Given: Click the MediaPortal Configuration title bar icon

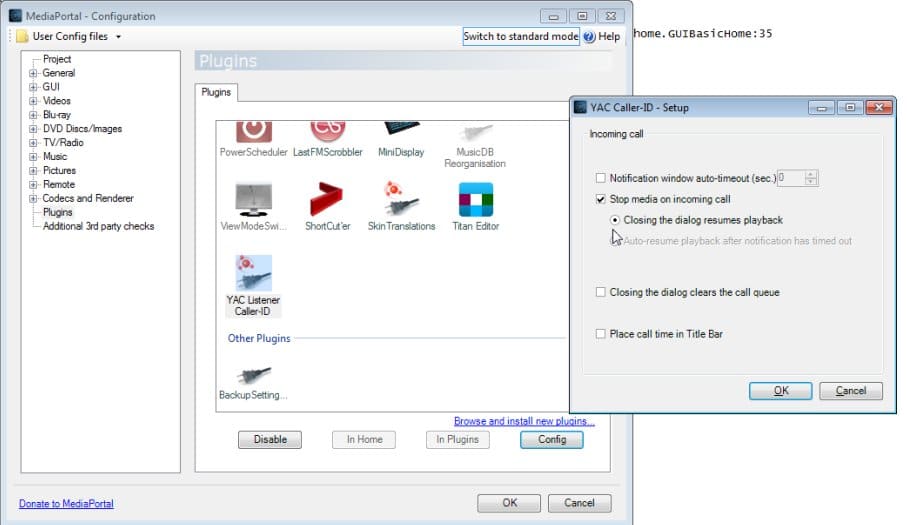Looking at the screenshot, I should (x=16, y=16).
